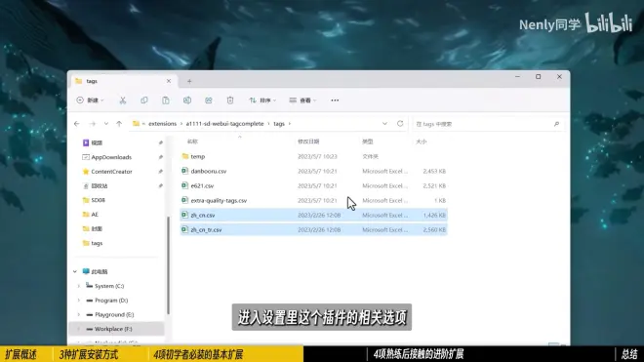Click the Delete trash icon
Screen dimensions: 644x362
[x=230, y=101]
